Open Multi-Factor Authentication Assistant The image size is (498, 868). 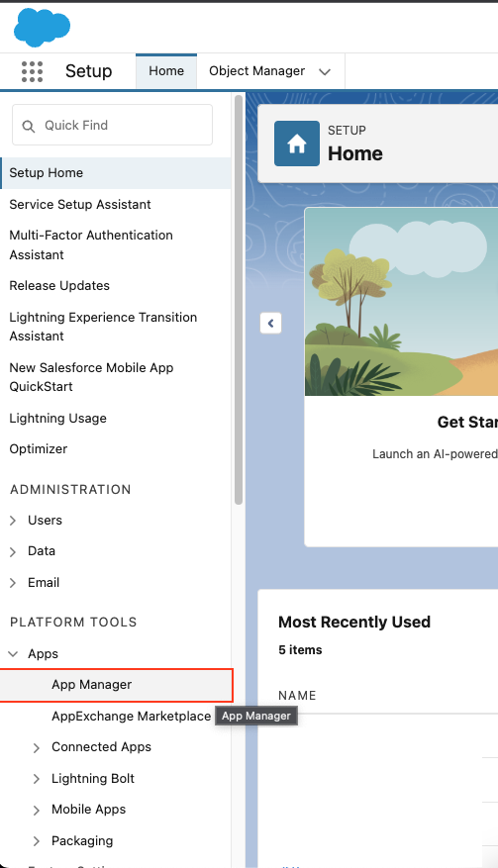[x=91, y=244]
